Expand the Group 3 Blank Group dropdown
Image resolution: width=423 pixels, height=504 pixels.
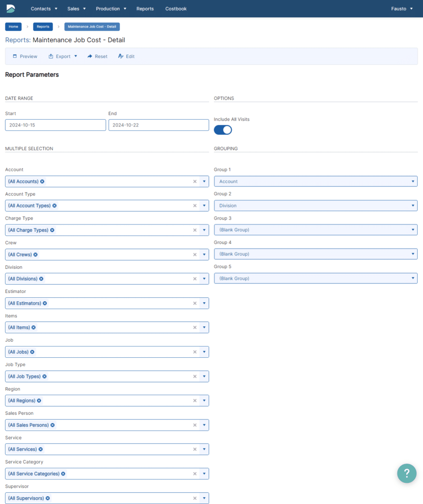(315, 230)
